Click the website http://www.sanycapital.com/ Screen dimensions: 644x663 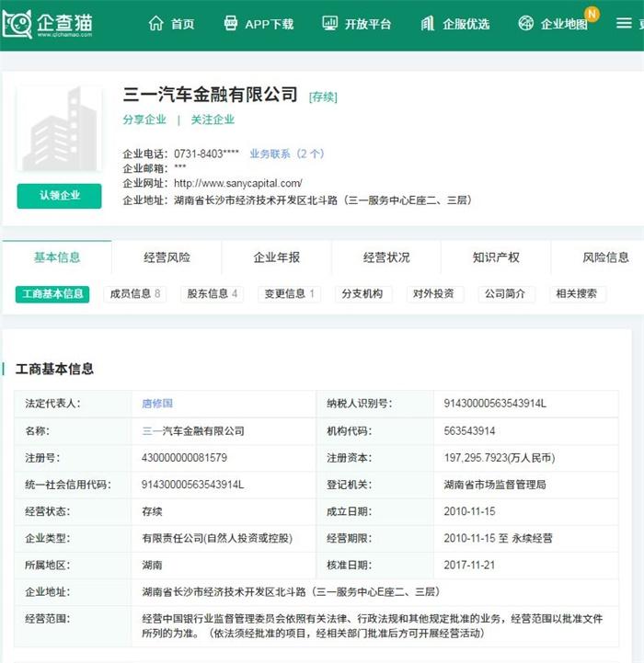point(237,184)
